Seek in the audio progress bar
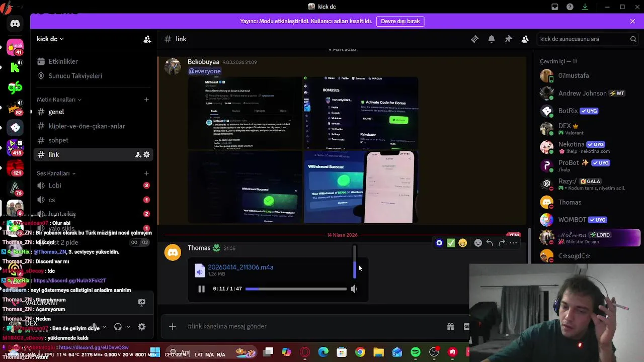The image size is (644, 362). [296, 289]
